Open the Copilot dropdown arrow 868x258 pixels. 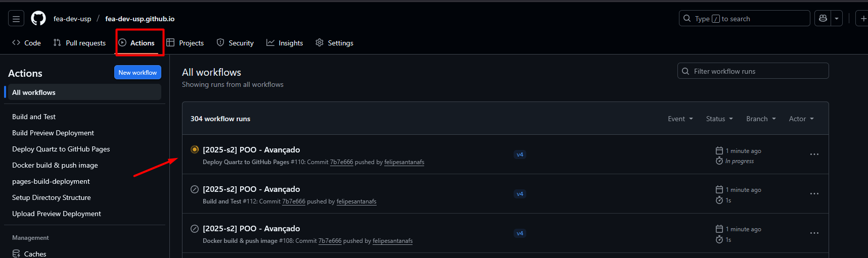837,19
